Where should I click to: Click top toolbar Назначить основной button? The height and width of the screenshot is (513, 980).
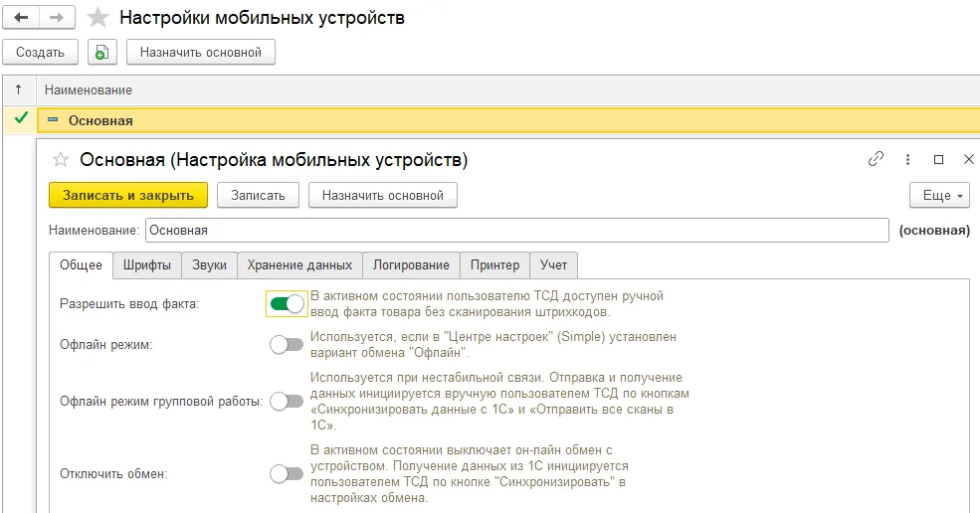201,53
